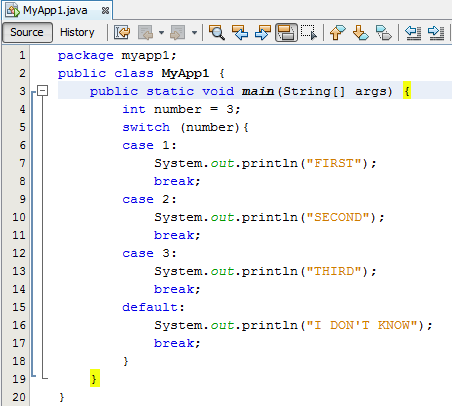The height and width of the screenshot is (406, 452).
Task: Click the class name 'MyApp1' in code
Action: point(185,73)
